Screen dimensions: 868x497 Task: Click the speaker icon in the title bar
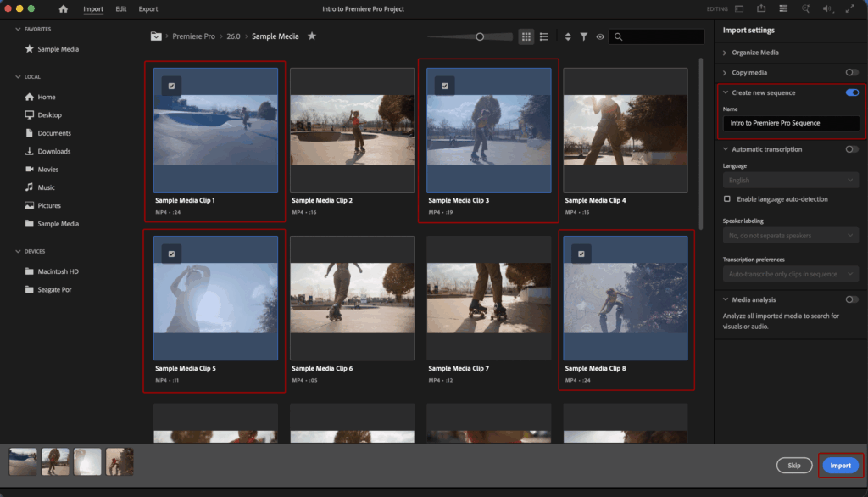tap(827, 8)
